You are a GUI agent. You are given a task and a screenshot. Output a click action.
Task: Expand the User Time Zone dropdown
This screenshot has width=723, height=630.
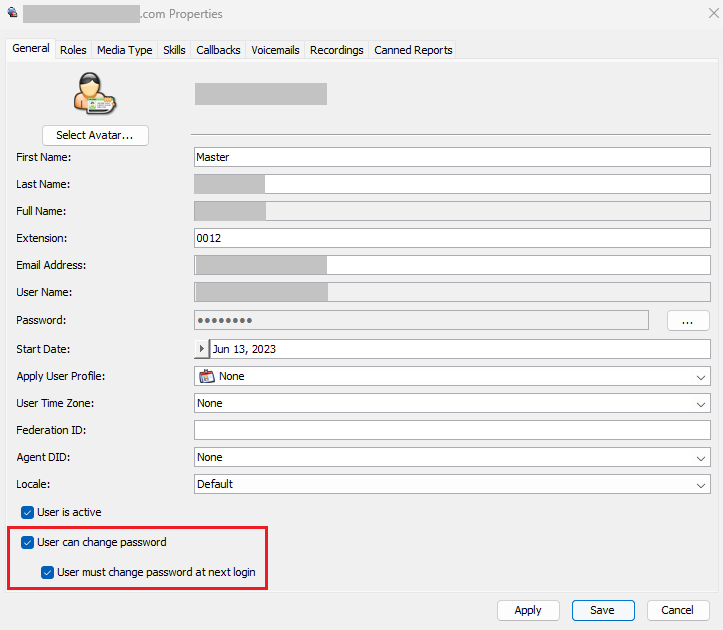click(701, 404)
